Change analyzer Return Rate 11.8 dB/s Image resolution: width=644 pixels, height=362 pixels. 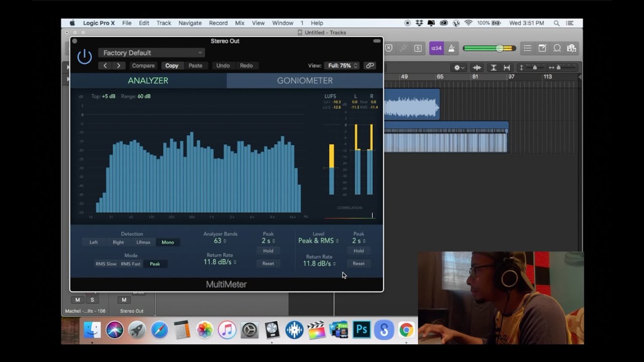click(220, 262)
